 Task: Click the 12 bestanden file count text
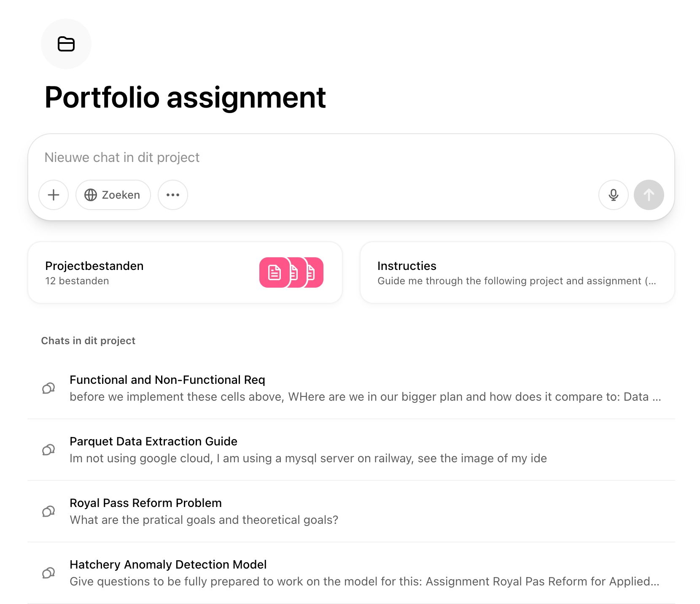pos(77,281)
